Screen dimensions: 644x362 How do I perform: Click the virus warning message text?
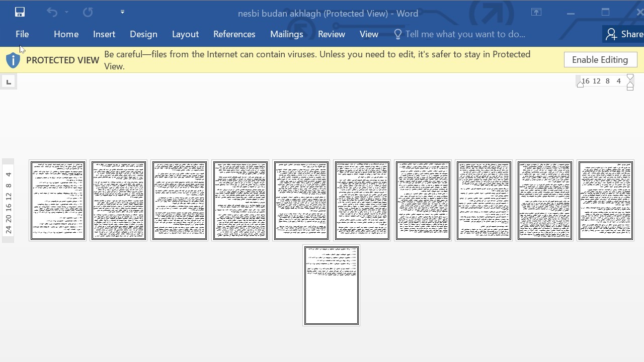pyautogui.click(x=317, y=60)
